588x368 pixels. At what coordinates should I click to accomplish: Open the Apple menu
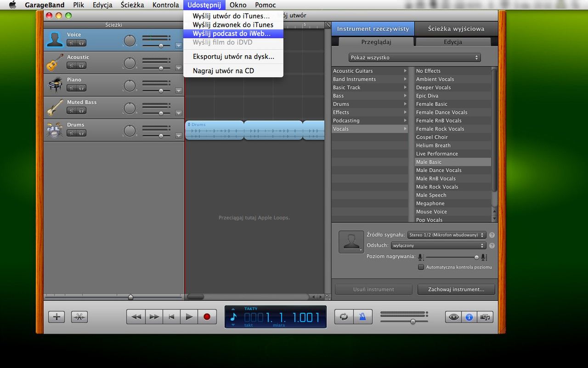pyautogui.click(x=12, y=5)
